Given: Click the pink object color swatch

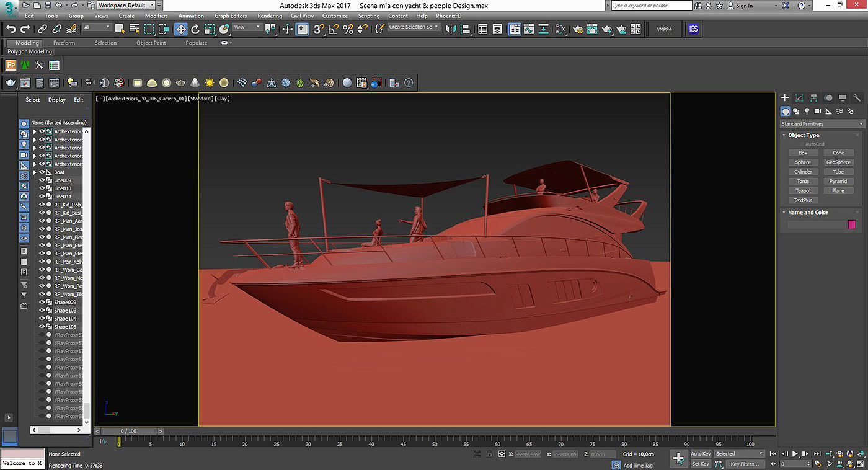Looking at the screenshot, I should (851, 224).
